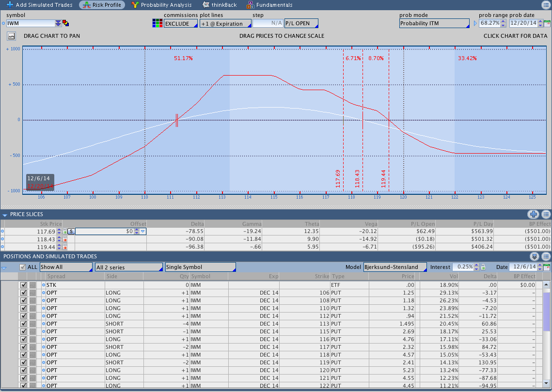Uncheck the 106 PUT row checkbox
552x392 pixels.
pyautogui.click(x=24, y=292)
